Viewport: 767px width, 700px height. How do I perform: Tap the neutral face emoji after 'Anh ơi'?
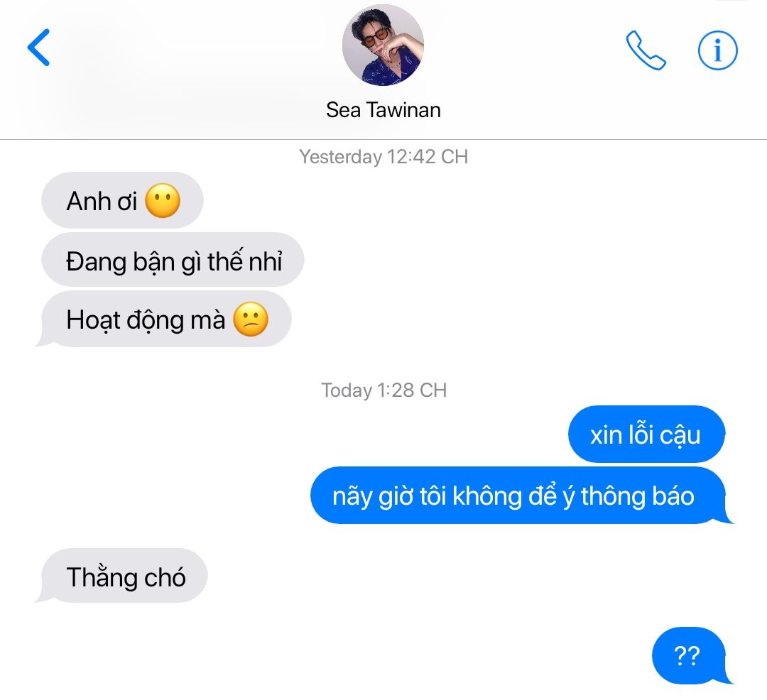click(x=163, y=200)
